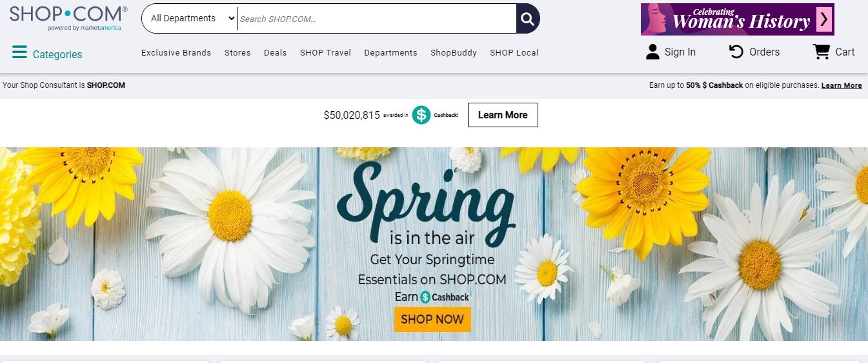This screenshot has height=363, width=868.
Task: Focus the Search SHOP.COM input field
Action: [376, 19]
